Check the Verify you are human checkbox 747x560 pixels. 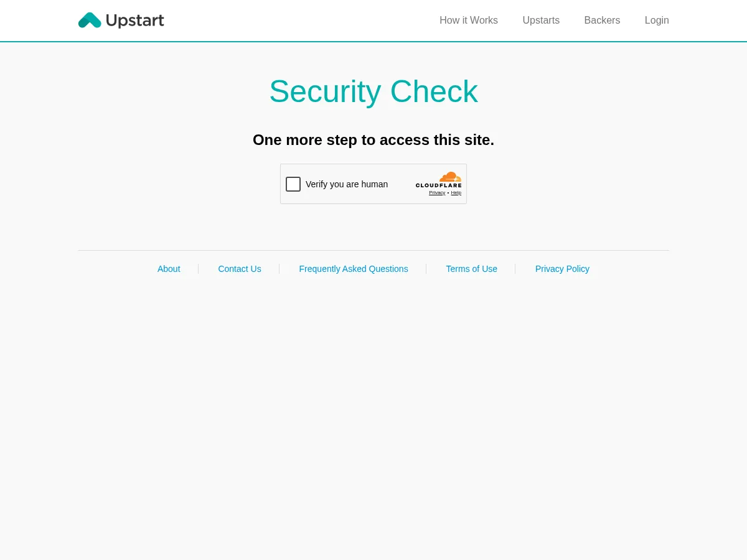293,184
